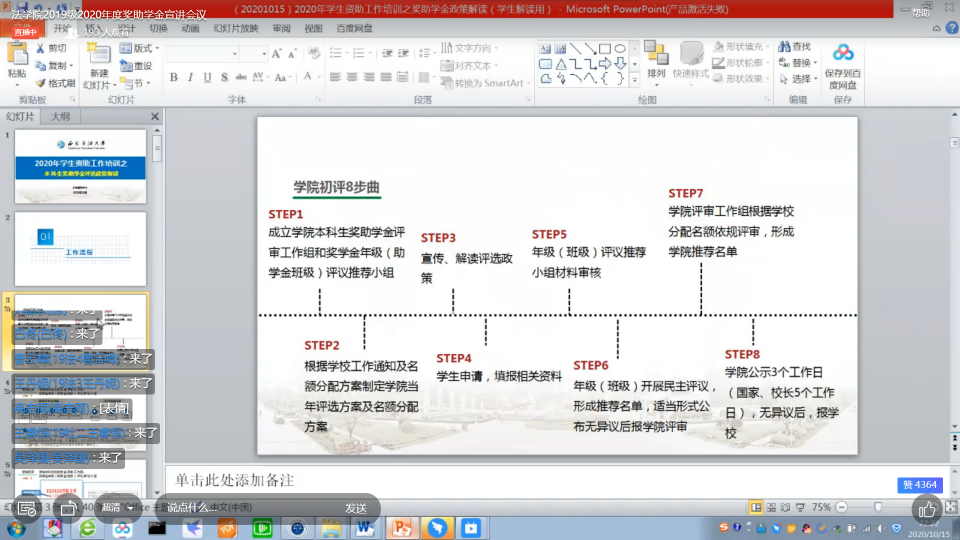Like the stream with thumbs-up
This screenshot has height=540, width=960.
[x=927, y=509]
